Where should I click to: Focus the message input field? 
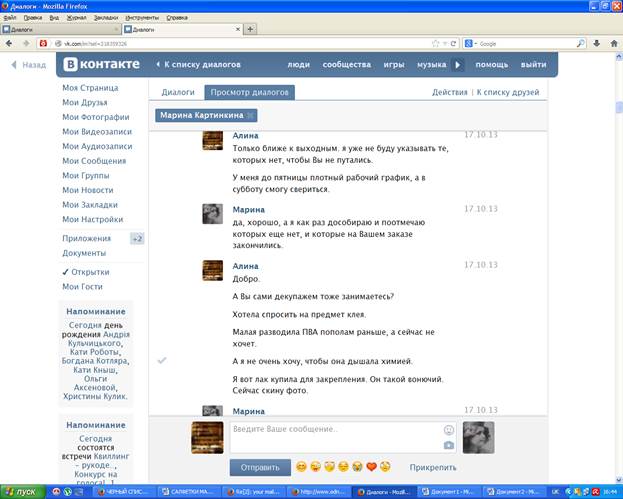click(x=336, y=437)
